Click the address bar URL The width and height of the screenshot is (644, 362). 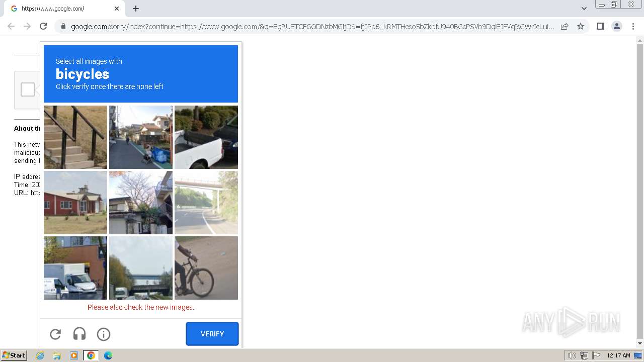[x=312, y=27]
